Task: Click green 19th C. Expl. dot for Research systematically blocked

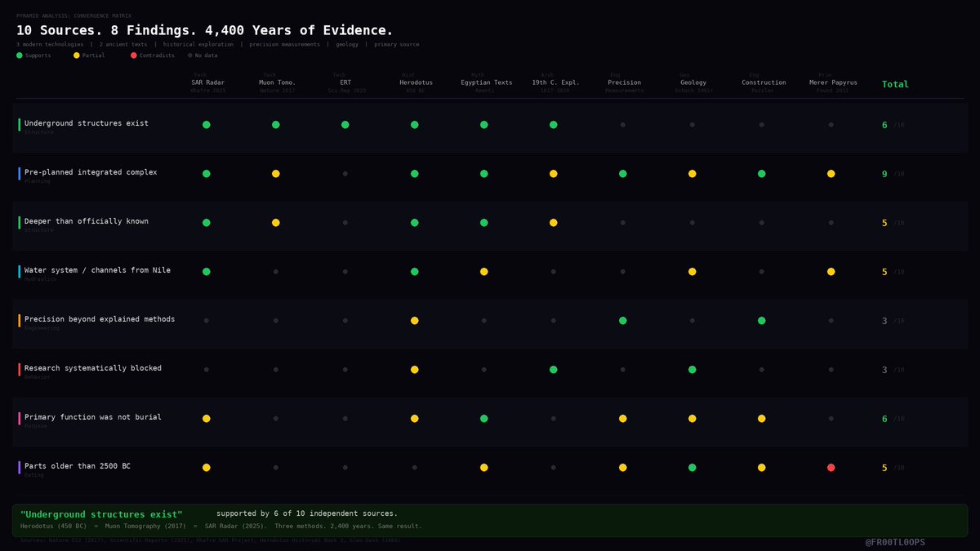Action: 554,370
